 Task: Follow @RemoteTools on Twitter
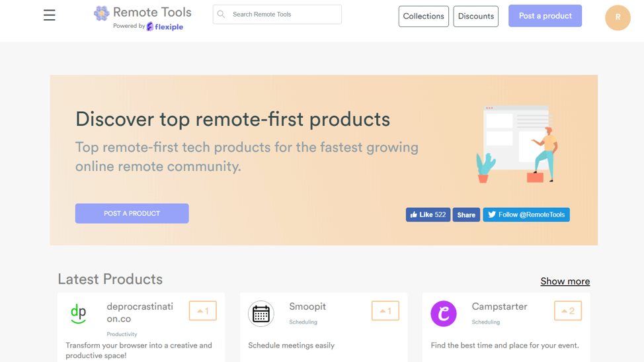click(x=526, y=214)
